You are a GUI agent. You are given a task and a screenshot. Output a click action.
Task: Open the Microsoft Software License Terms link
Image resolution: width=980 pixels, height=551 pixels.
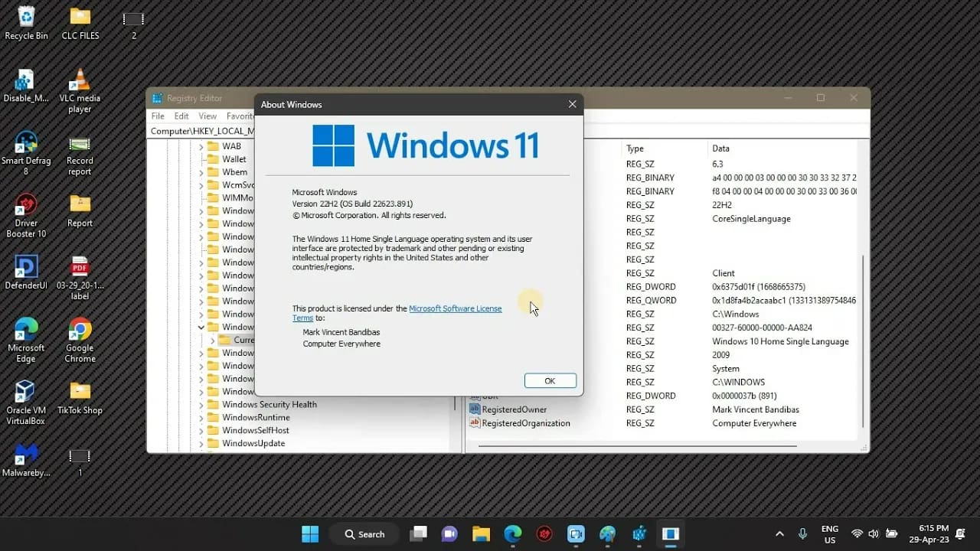456,308
